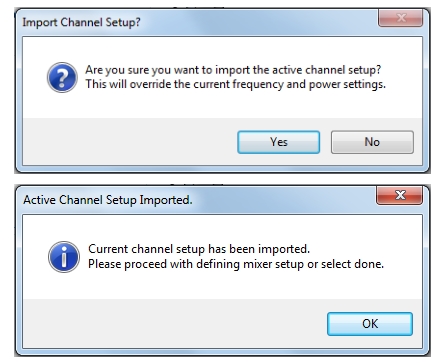Click the words 'power settings' in the warning

(x=347, y=84)
